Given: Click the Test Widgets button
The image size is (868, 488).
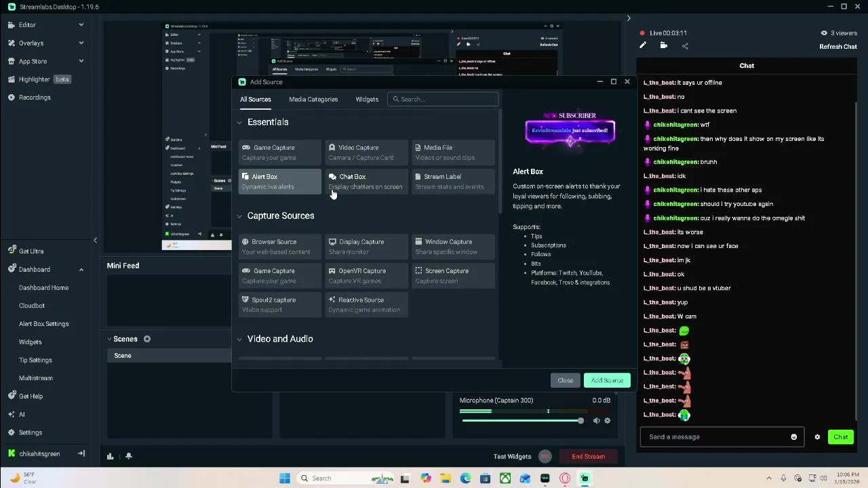Looking at the screenshot, I should (512, 457).
